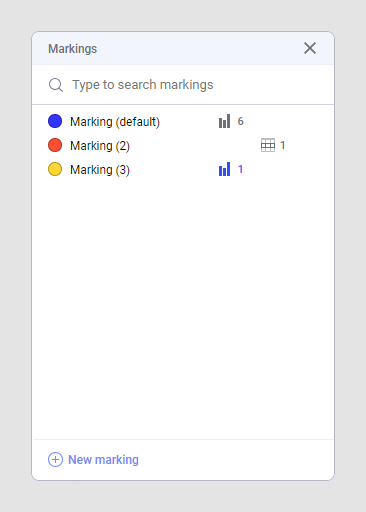Click the blue count 1 for Marking (3)
This screenshot has width=366, height=512.
pyautogui.click(x=240, y=169)
